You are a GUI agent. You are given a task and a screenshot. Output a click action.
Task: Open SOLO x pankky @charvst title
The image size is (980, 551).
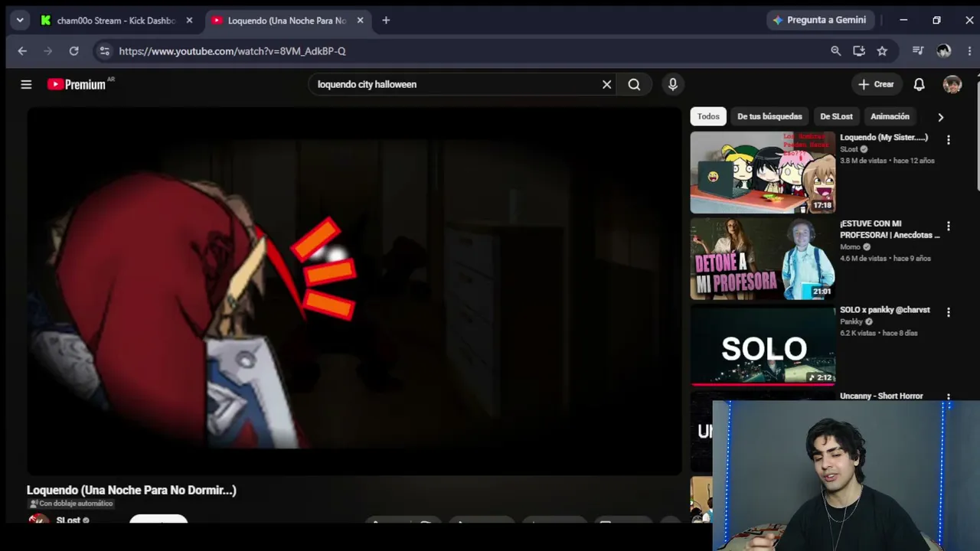(885, 310)
